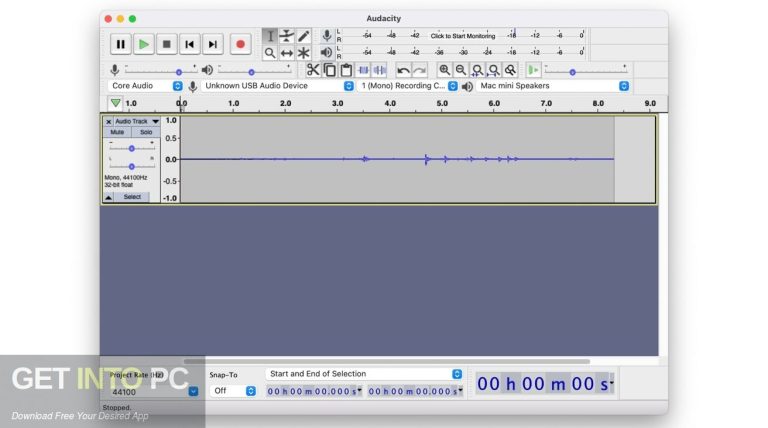Open the 1 (Mono) Recording Channels dropdown
The height and width of the screenshot is (428, 768).
[408, 86]
